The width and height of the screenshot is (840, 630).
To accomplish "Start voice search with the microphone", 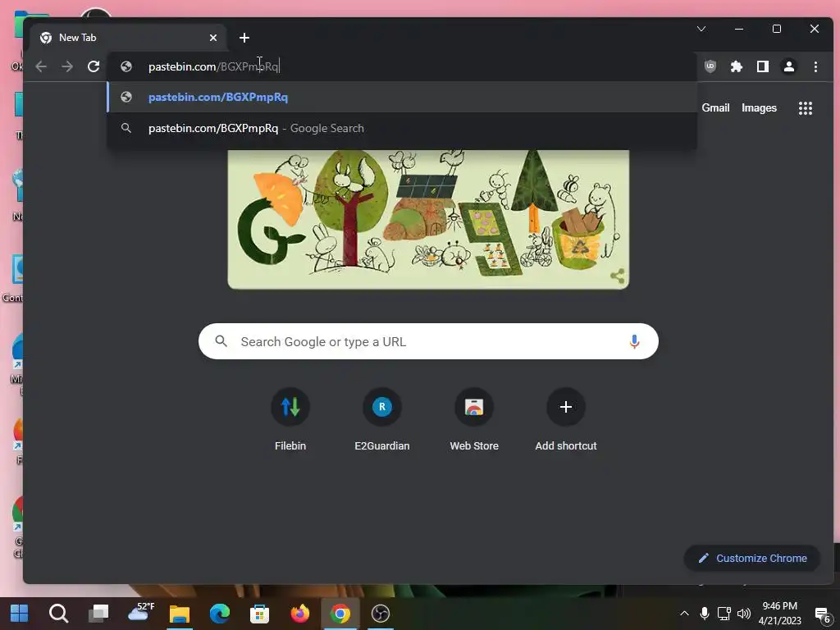I will (634, 341).
